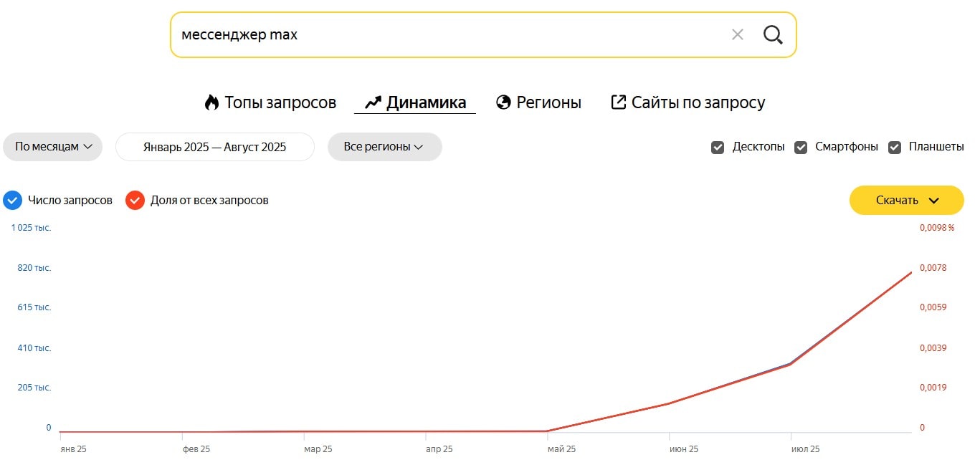Viewport: 980px width, 470px height.
Task: Uncheck the Планшеты checkbox
Action: point(895,148)
